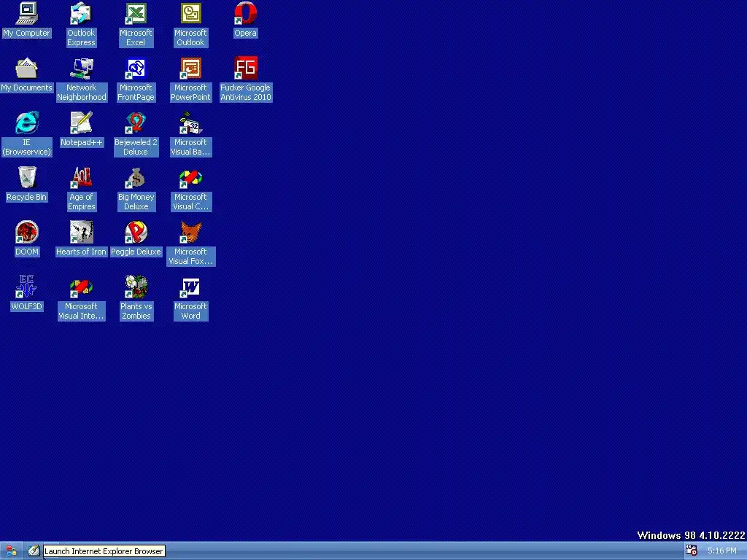The width and height of the screenshot is (747, 560).
Task: Open the Start menu button on taskbar
Action: (x=11, y=551)
